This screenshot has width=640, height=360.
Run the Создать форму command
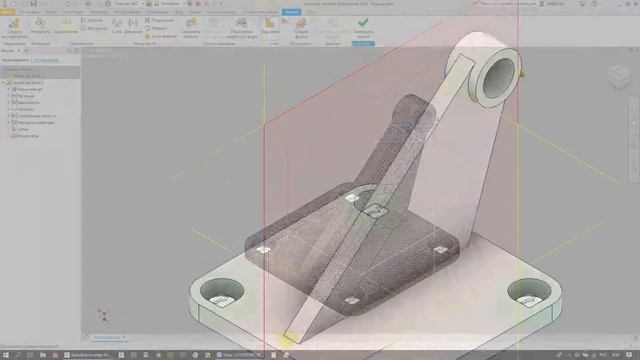(x=301, y=28)
